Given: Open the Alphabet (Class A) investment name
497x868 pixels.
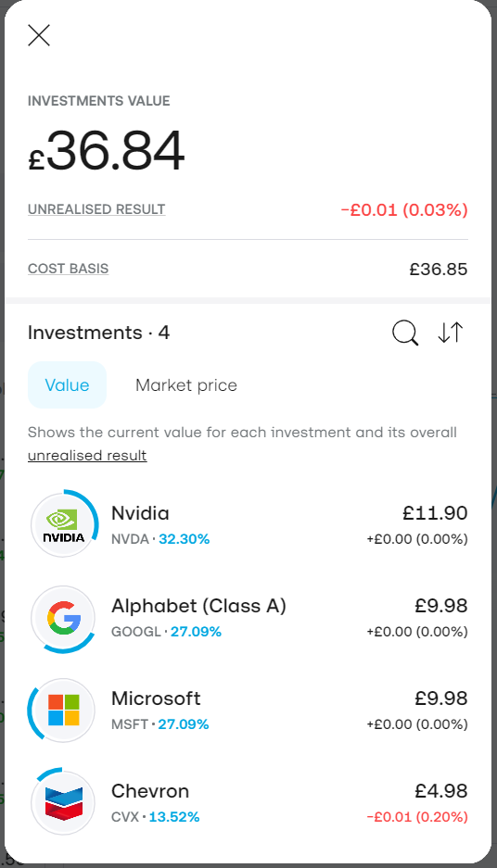Looking at the screenshot, I should pos(198,606).
